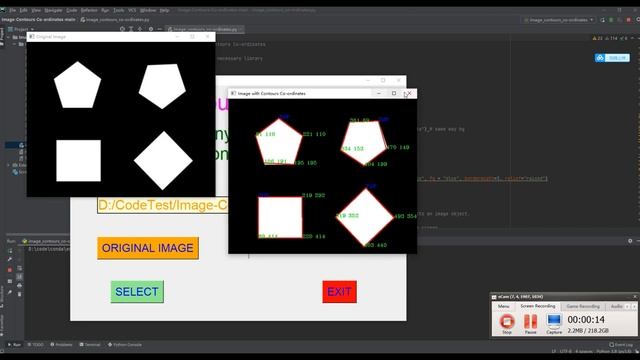Open the Edit menu in PyCharm
This screenshot has height=360, width=640.
[x=24, y=10]
